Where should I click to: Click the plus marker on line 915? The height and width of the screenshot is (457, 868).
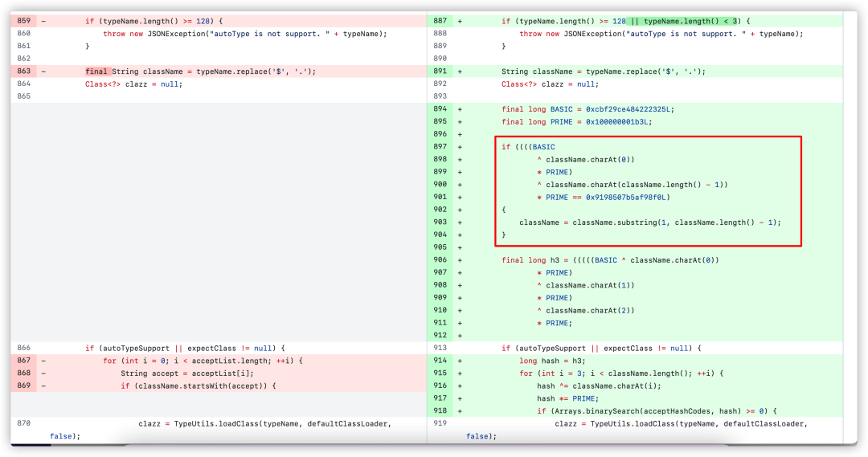pyautogui.click(x=460, y=373)
